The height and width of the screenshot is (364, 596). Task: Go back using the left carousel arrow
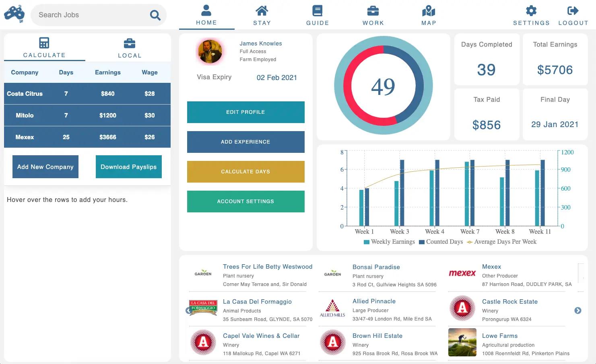coord(188,310)
